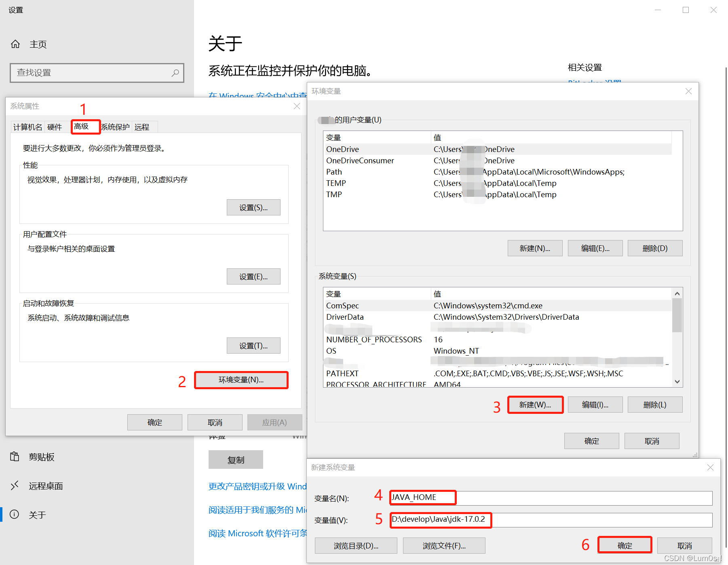The width and height of the screenshot is (728, 565).
Task: Click 取消 in 系统属性 dialog
Action: tap(215, 422)
